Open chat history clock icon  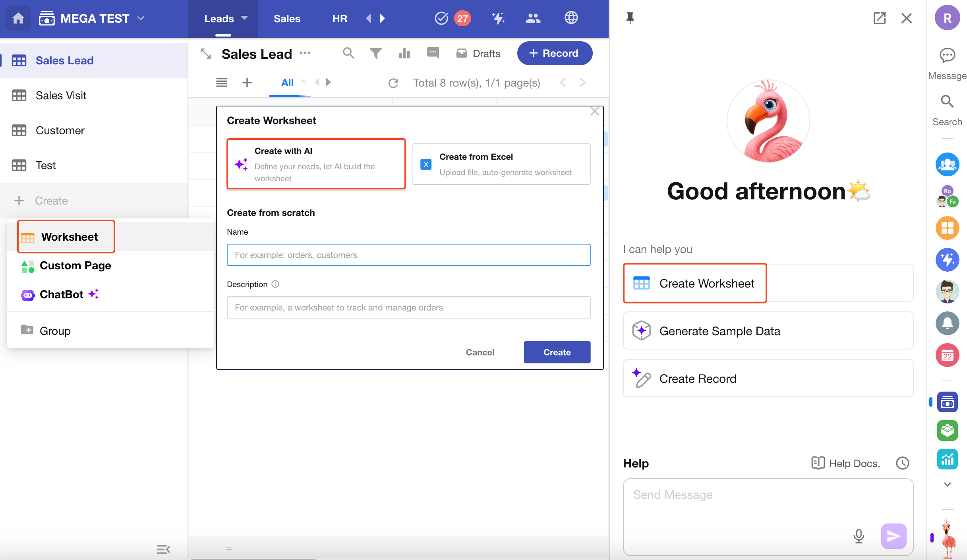[902, 463]
